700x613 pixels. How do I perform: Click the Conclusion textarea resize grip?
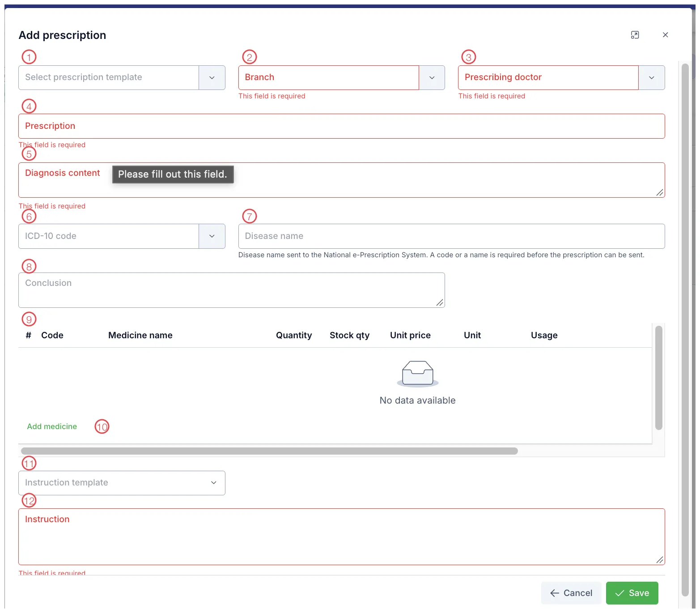pos(440,302)
